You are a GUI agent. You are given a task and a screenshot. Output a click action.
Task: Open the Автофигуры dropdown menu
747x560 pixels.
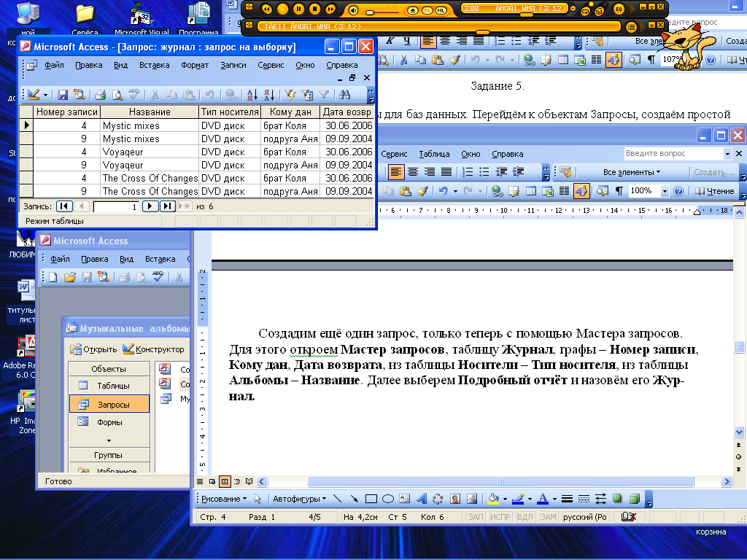pyautogui.click(x=300, y=499)
